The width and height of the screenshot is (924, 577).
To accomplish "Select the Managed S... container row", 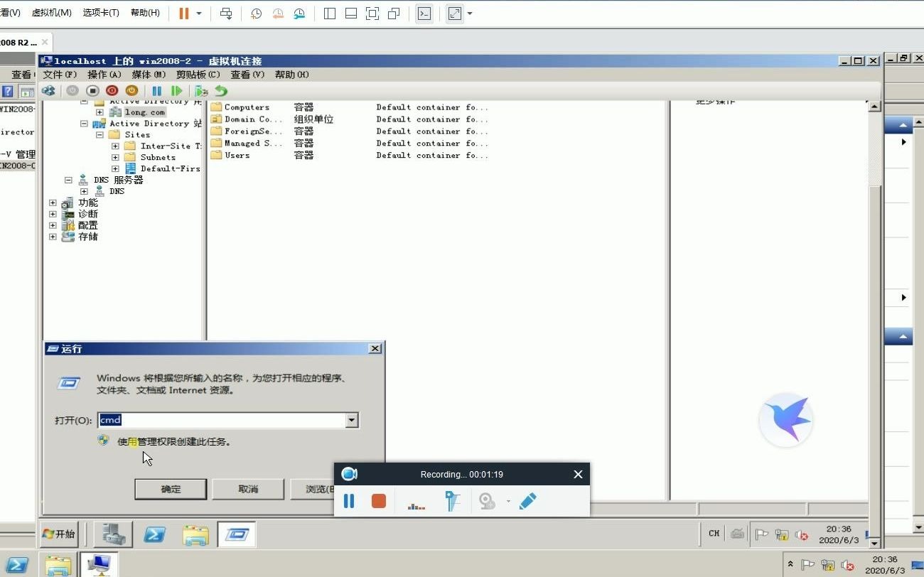I will (349, 144).
